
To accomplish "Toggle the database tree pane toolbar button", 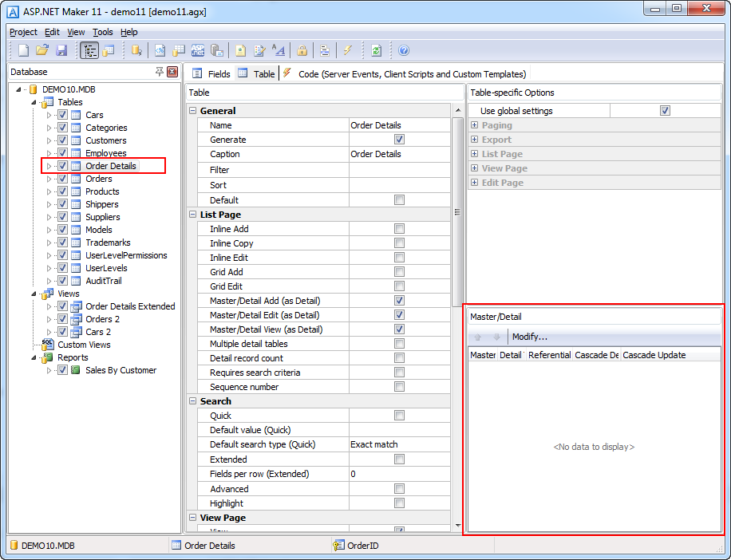I will point(89,50).
